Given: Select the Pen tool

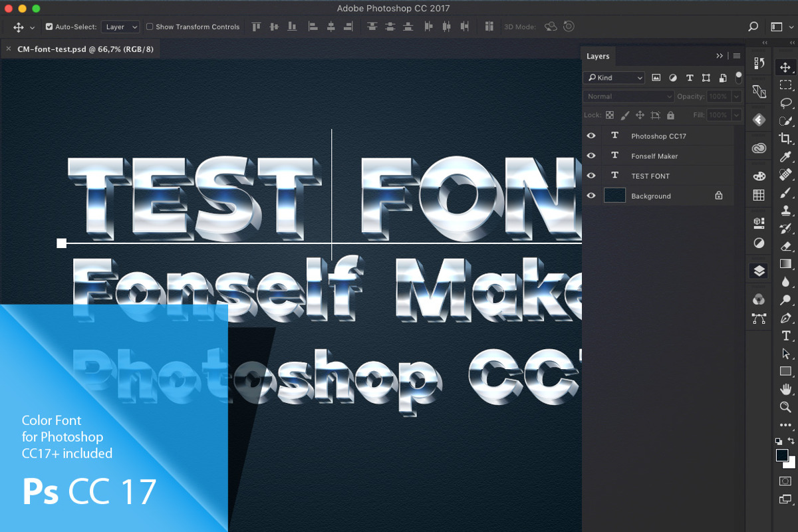Looking at the screenshot, I should (785, 318).
